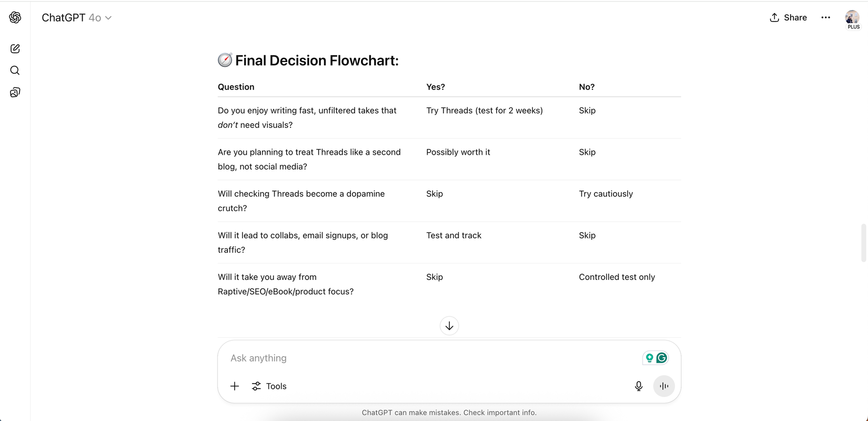The width and height of the screenshot is (868, 421).
Task: Open the profile avatar with PLUS badge
Action: pyautogui.click(x=852, y=19)
